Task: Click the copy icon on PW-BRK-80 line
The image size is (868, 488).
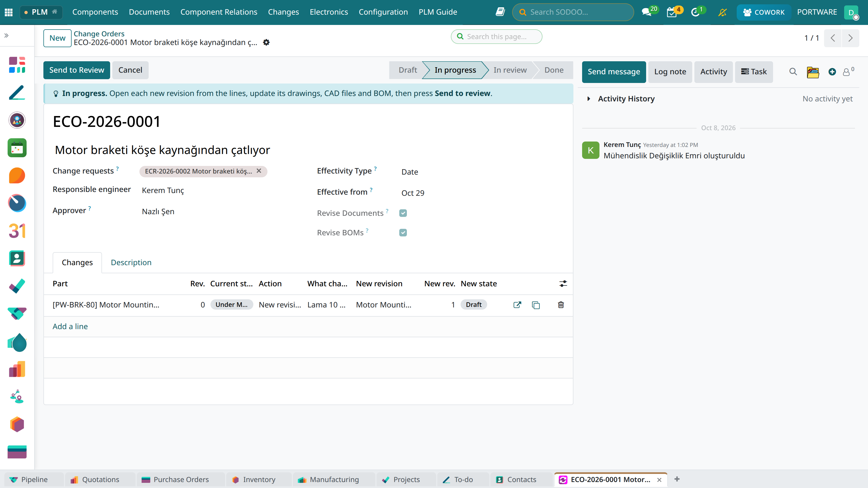Action: pos(536,305)
